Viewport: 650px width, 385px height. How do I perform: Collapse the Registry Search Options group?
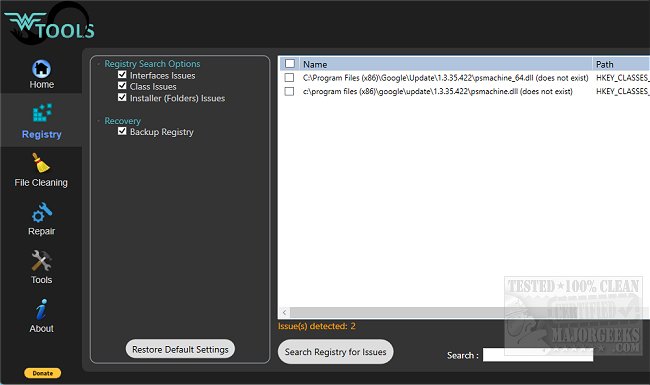pos(99,64)
